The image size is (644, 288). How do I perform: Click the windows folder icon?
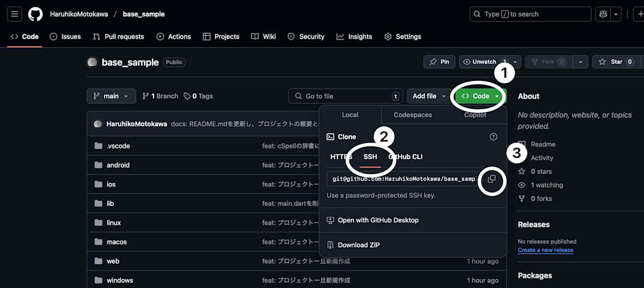click(98, 280)
